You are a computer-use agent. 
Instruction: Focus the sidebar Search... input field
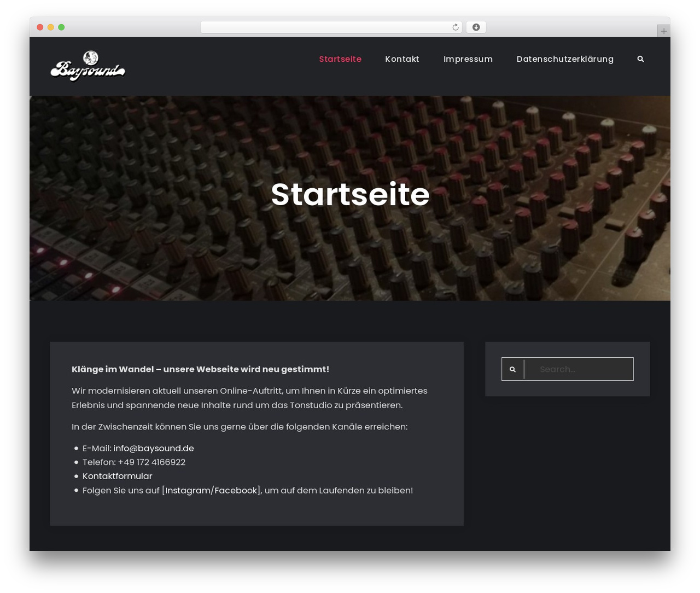[x=579, y=369]
